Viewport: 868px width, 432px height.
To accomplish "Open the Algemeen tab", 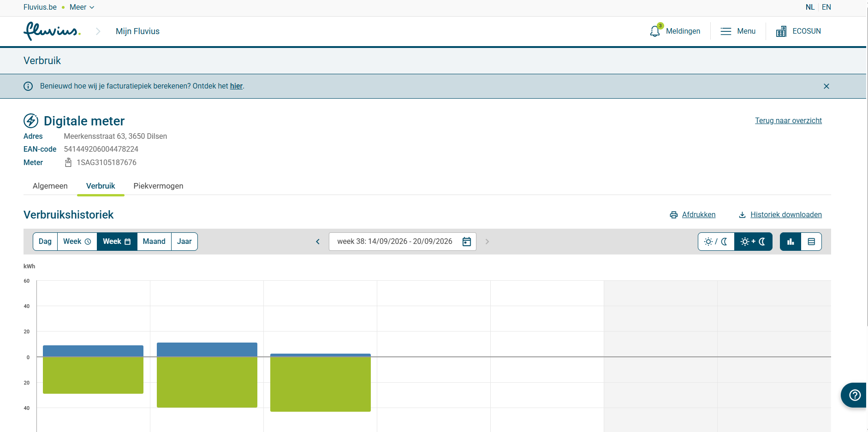I will 50,186.
